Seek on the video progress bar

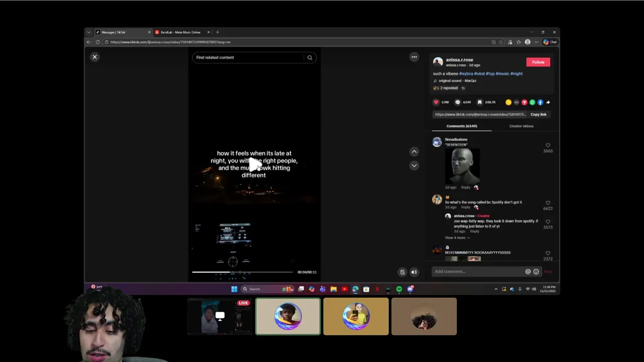(x=243, y=272)
